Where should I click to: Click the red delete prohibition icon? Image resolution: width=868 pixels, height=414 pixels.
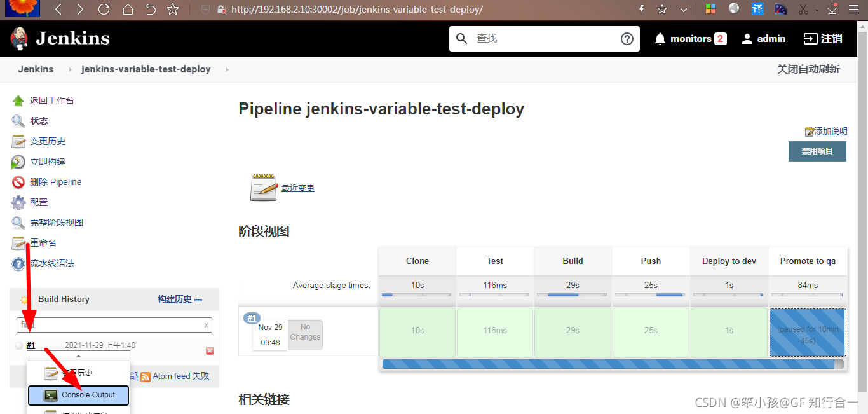click(18, 182)
